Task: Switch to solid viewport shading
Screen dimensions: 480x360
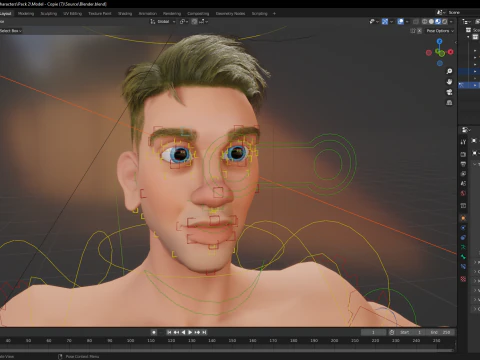Action: [x=431, y=22]
